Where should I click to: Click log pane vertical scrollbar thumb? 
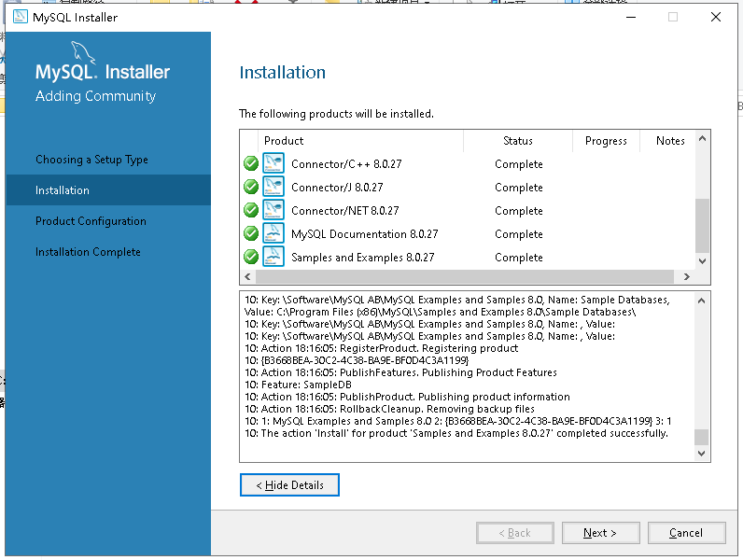point(701,437)
